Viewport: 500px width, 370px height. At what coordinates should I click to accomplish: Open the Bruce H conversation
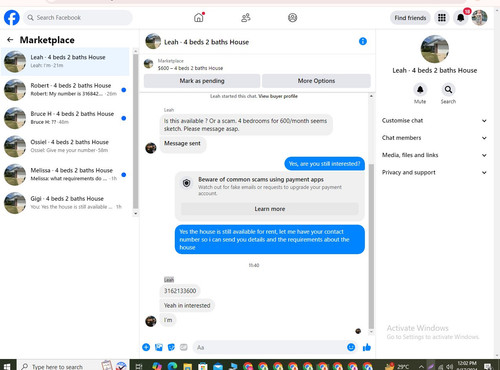point(65,118)
